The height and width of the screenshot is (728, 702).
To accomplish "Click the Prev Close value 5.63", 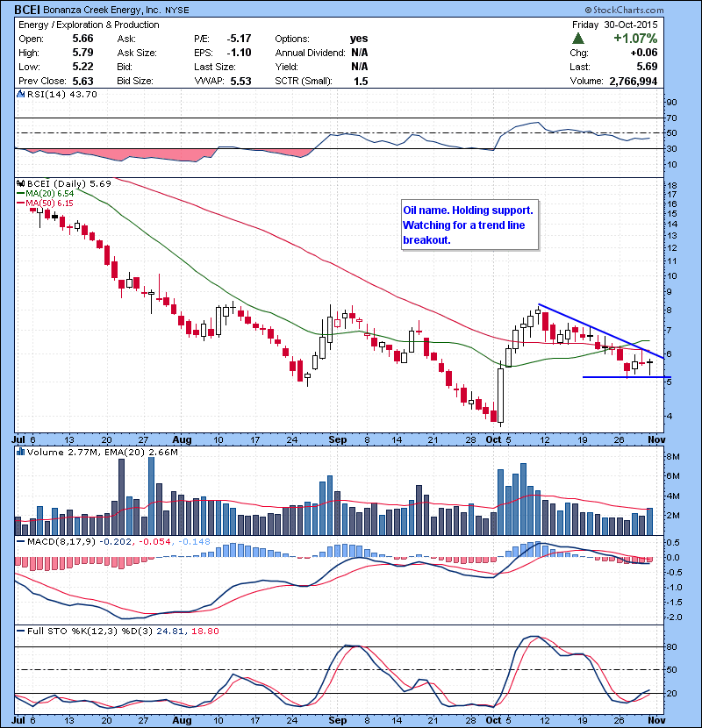I will pyautogui.click(x=82, y=81).
